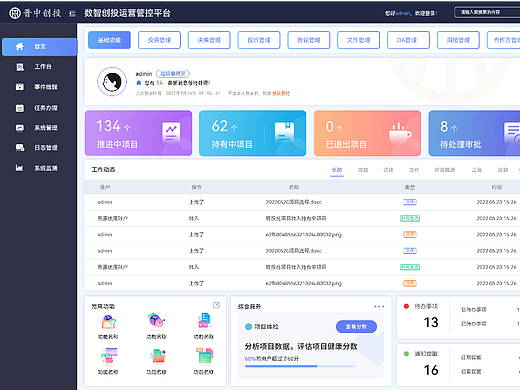Screen dimensions: 520x390
Task: Focus the header search input field
Action: pos(487,13)
